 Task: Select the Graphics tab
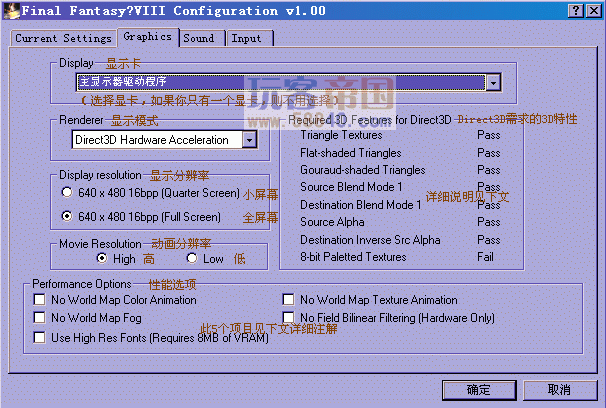(148, 37)
